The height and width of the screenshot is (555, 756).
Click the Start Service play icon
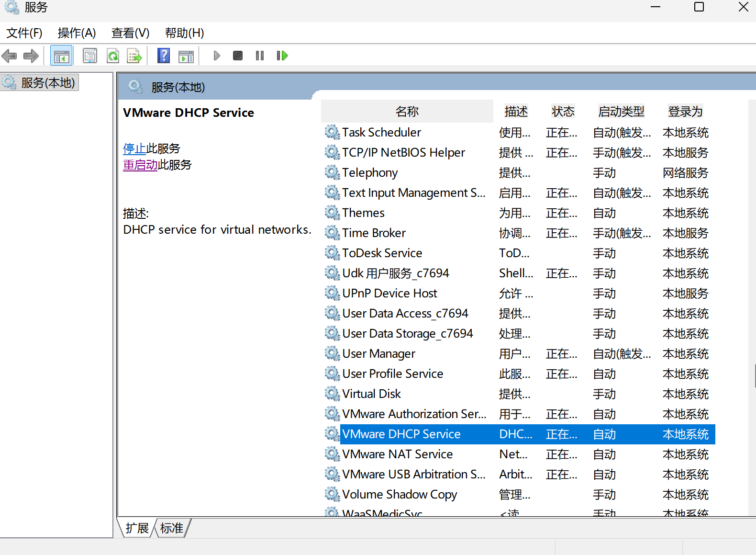point(216,56)
